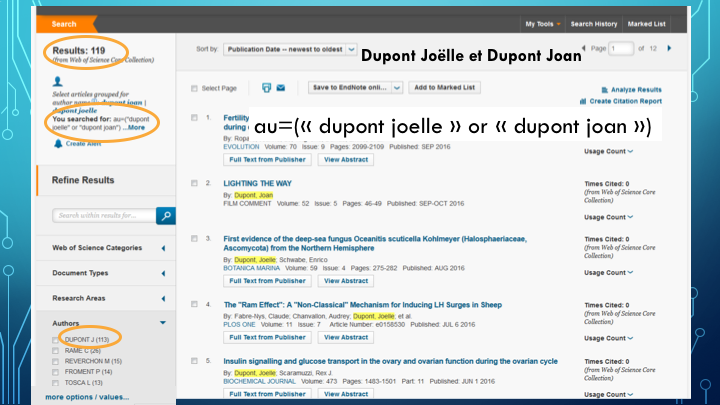Click the PLOS ONE journal link
Viewport: 720px width, 405px height.
pyautogui.click(x=239, y=325)
